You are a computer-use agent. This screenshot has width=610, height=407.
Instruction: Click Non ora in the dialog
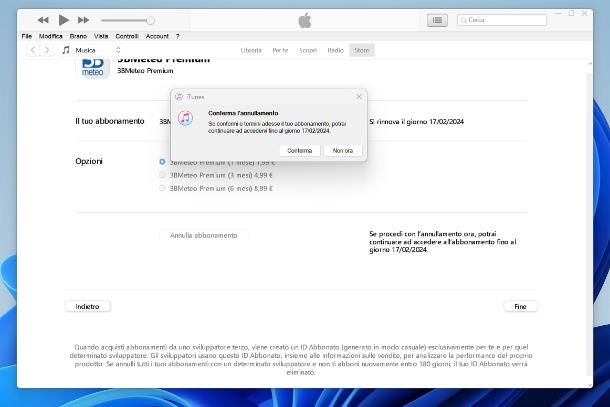[x=343, y=151]
